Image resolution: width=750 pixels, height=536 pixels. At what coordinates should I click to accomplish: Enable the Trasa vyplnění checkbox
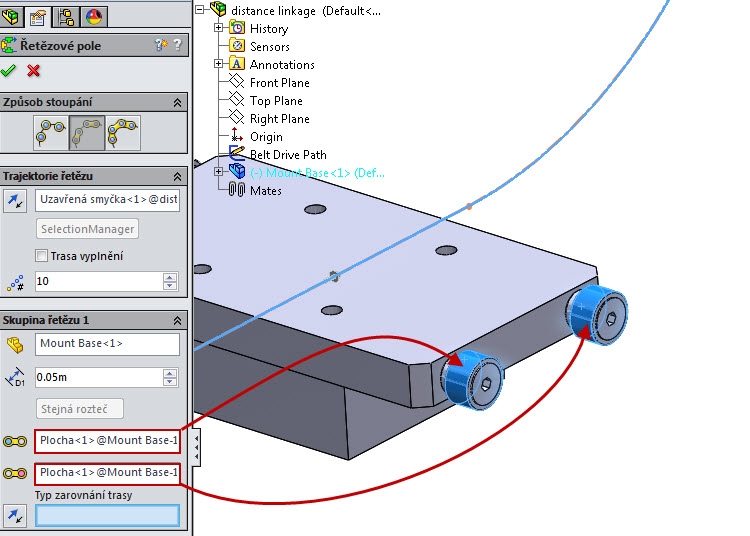tap(41, 256)
